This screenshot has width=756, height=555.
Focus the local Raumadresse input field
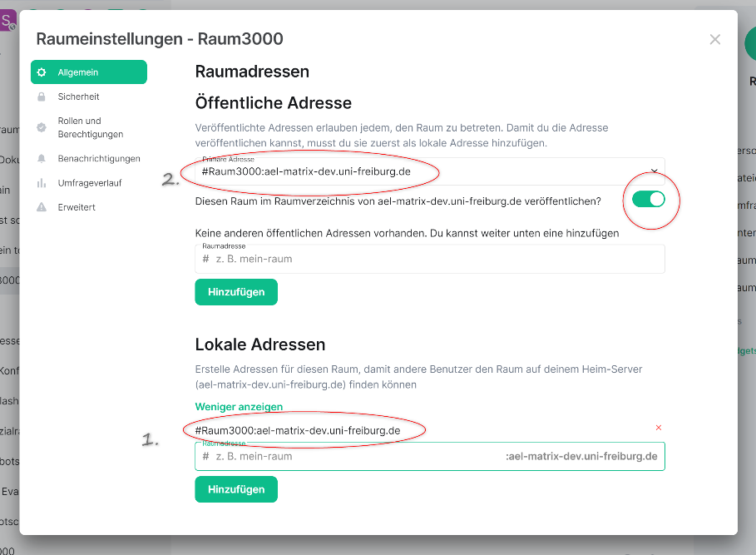pos(430,456)
